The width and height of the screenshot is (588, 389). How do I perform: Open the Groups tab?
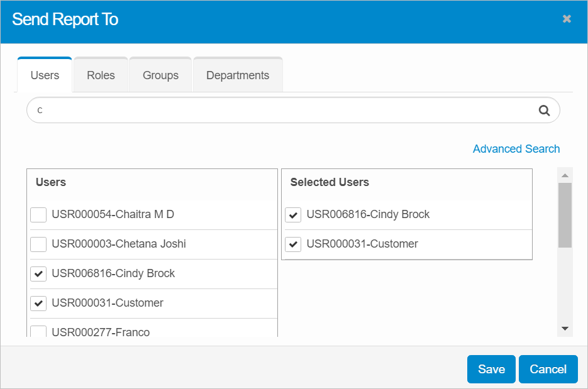tap(160, 75)
